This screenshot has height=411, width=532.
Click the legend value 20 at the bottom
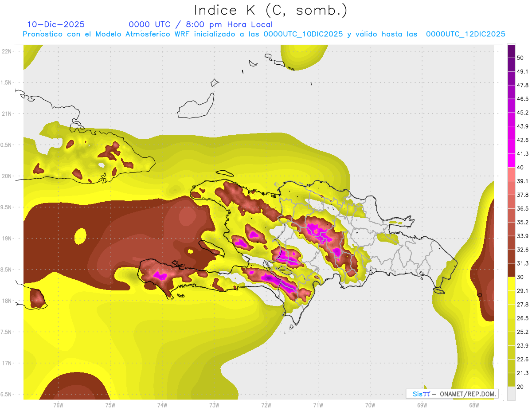[x=521, y=387]
